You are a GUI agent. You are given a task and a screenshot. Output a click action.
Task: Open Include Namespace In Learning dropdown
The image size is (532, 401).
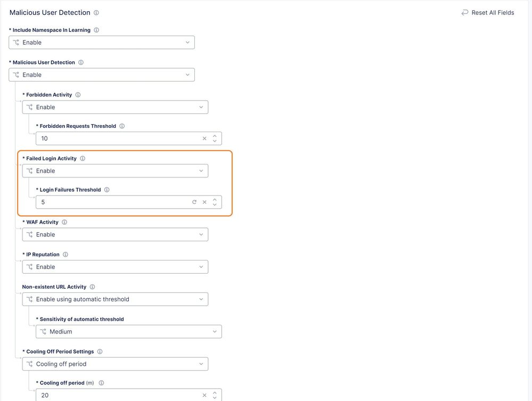point(101,43)
